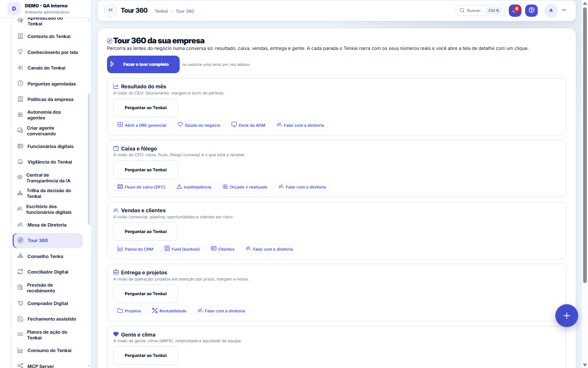Image resolution: width=588 pixels, height=368 pixels.
Task: Open the Conciliador Digital sidebar item
Action: (48, 272)
